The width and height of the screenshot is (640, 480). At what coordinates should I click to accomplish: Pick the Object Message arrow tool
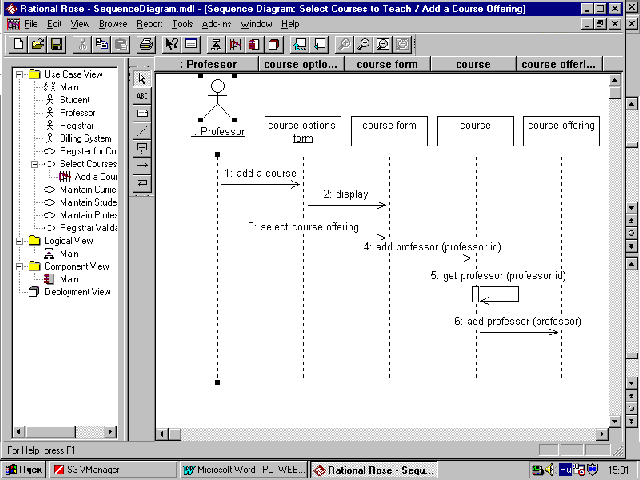[142, 165]
